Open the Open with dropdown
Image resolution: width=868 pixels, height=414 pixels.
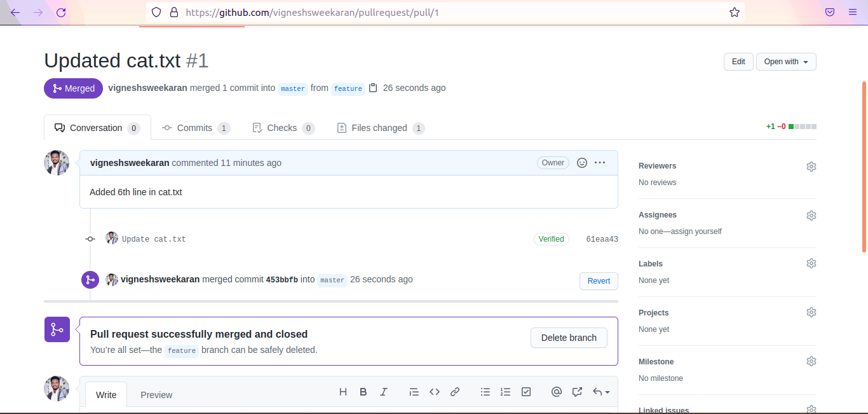786,62
